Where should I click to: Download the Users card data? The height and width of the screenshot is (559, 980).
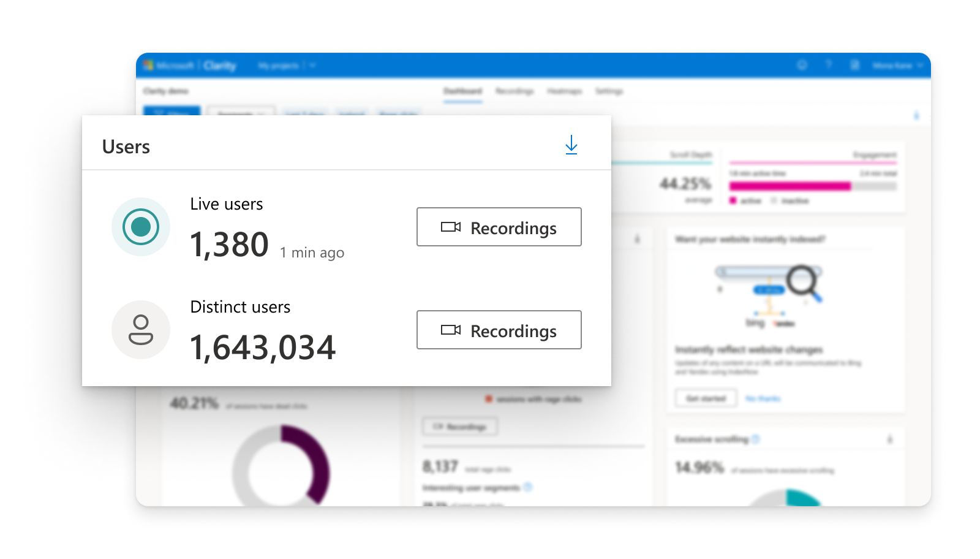(571, 145)
